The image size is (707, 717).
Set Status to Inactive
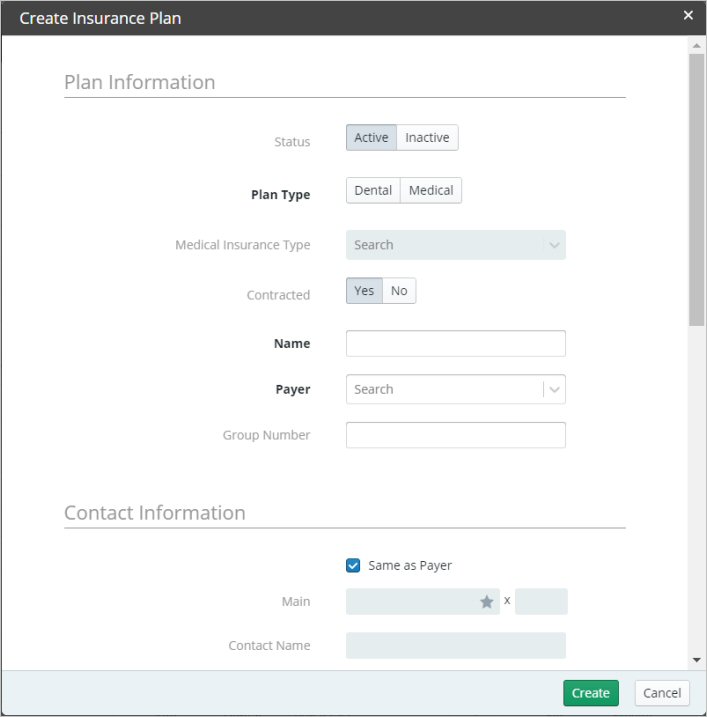(427, 138)
